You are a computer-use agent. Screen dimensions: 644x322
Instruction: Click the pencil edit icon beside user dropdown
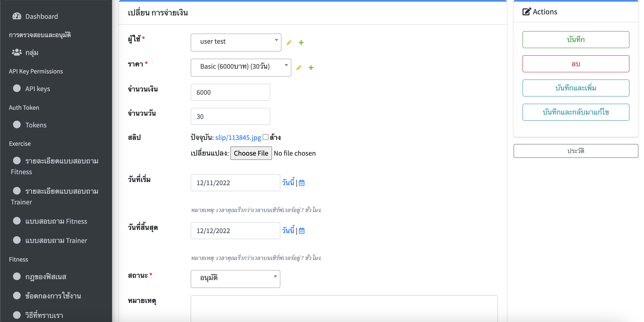pyautogui.click(x=289, y=43)
